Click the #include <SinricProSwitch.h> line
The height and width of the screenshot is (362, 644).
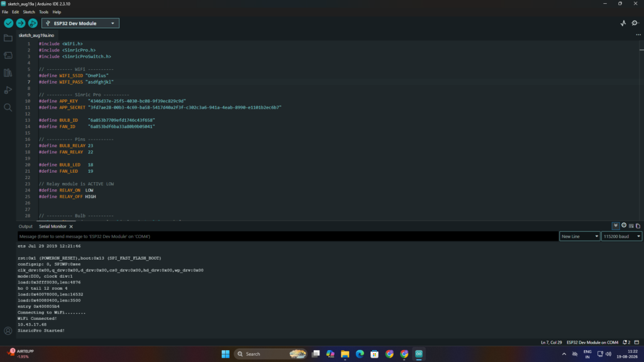coord(75,57)
